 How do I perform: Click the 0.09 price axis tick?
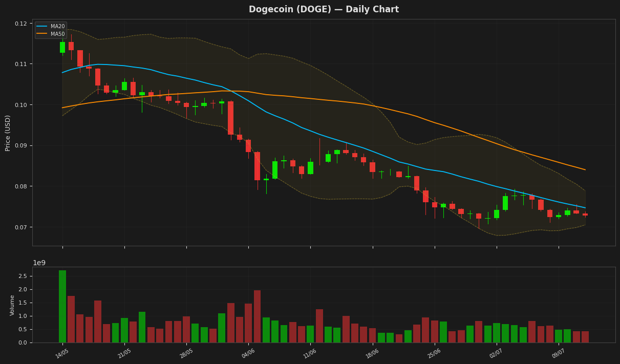point(21,146)
